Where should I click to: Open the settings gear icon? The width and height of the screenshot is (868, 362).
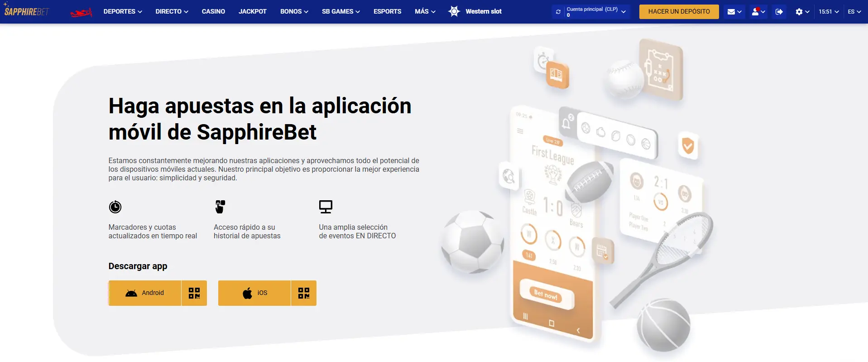[x=799, y=12]
